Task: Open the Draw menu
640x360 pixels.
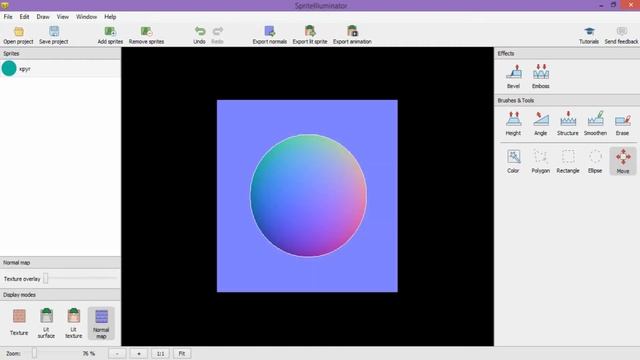Action: pos(43,17)
